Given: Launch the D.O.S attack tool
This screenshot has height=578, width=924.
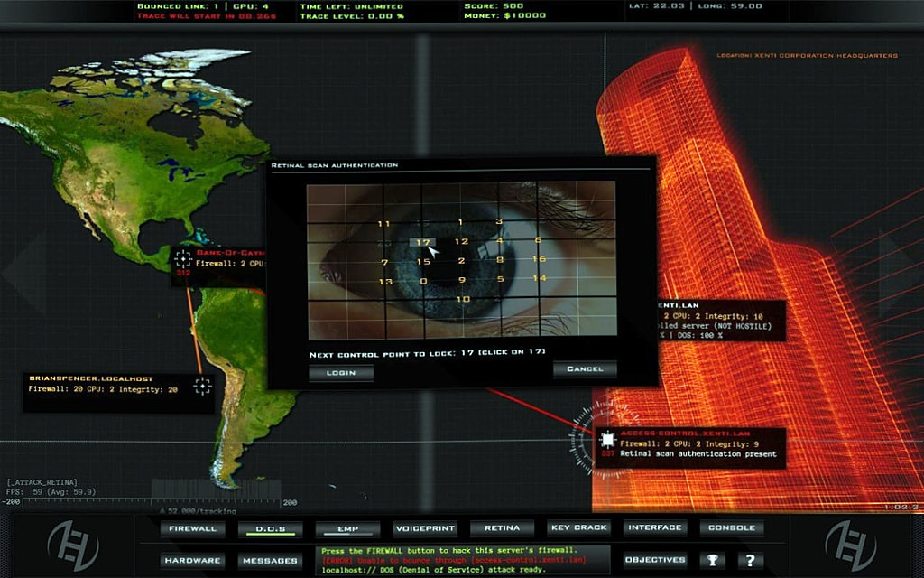Looking at the screenshot, I should pyautogui.click(x=271, y=528).
